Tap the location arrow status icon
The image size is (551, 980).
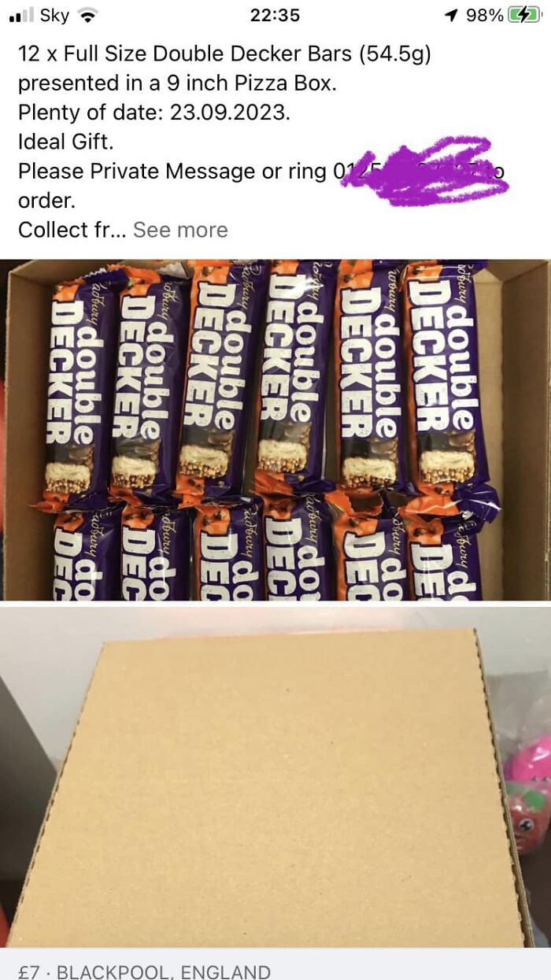tap(451, 15)
